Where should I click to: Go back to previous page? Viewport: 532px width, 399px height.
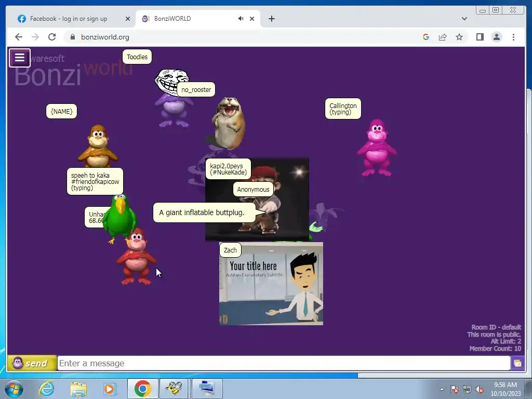click(x=19, y=37)
